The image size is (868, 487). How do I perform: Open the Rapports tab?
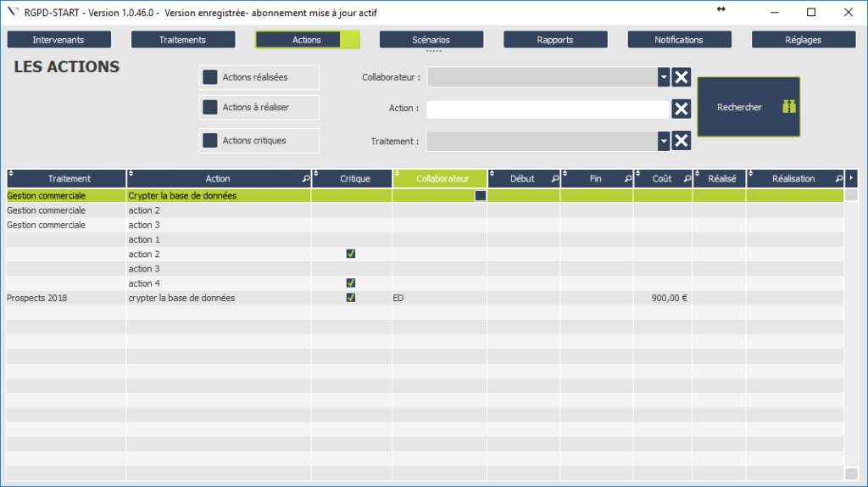pos(555,40)
